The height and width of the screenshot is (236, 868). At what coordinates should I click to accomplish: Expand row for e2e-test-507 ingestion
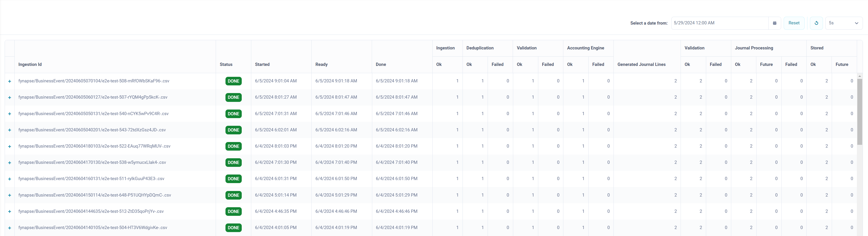pyautogui.click(x=10, y=98)
